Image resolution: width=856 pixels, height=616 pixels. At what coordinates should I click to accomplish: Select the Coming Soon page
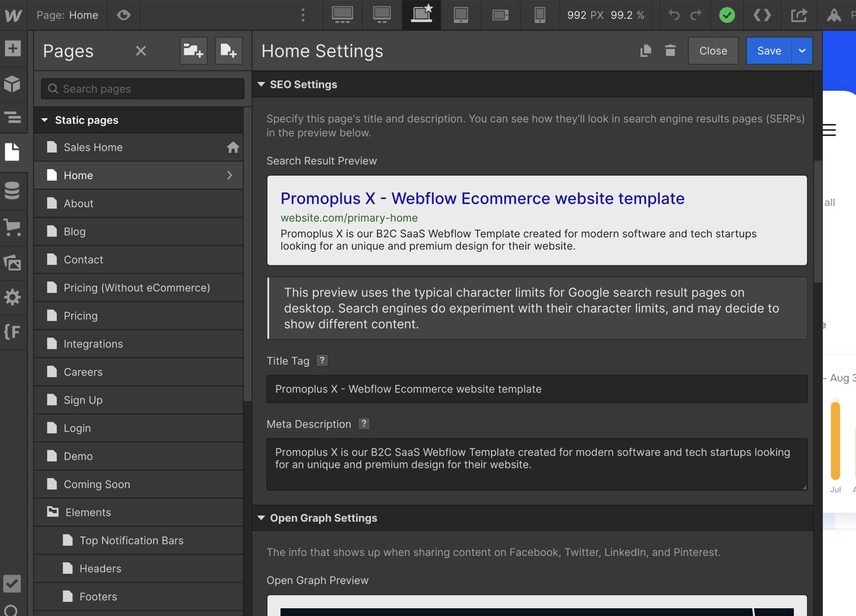click(x=138, y=484)
